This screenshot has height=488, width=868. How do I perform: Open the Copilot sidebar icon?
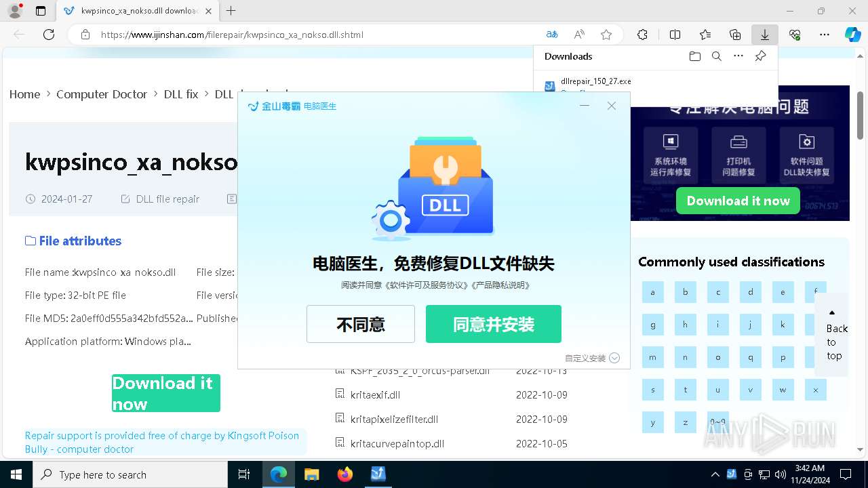coord(852,35)
